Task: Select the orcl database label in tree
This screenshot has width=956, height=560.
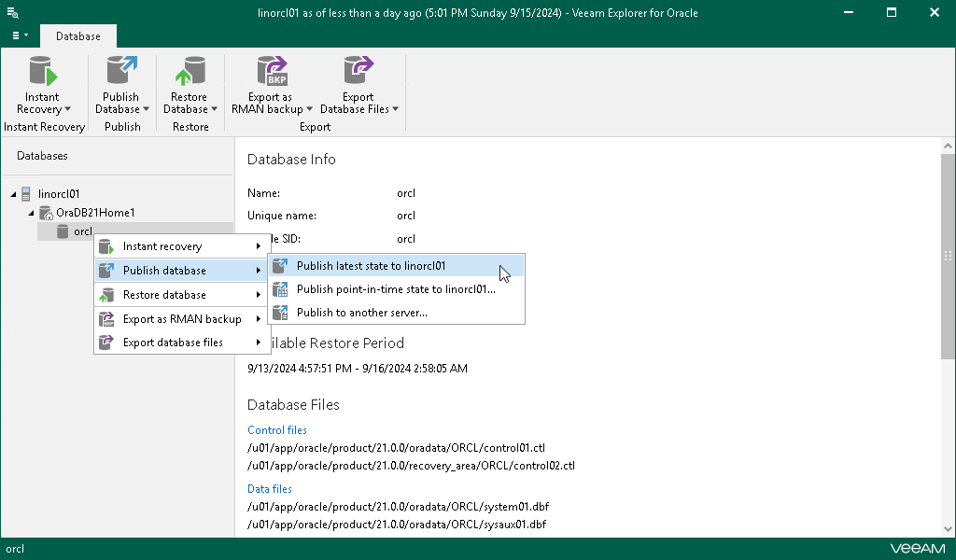Action: 83,231
